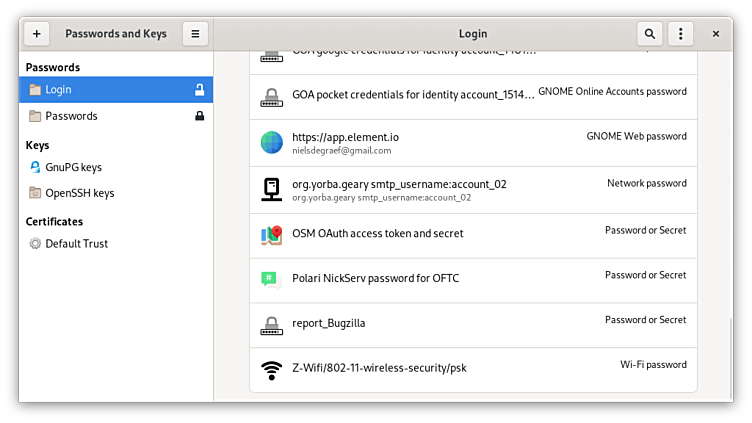
Task: Click the search magnifier icon
Action: pyautogui.click(x=650, y=34)
